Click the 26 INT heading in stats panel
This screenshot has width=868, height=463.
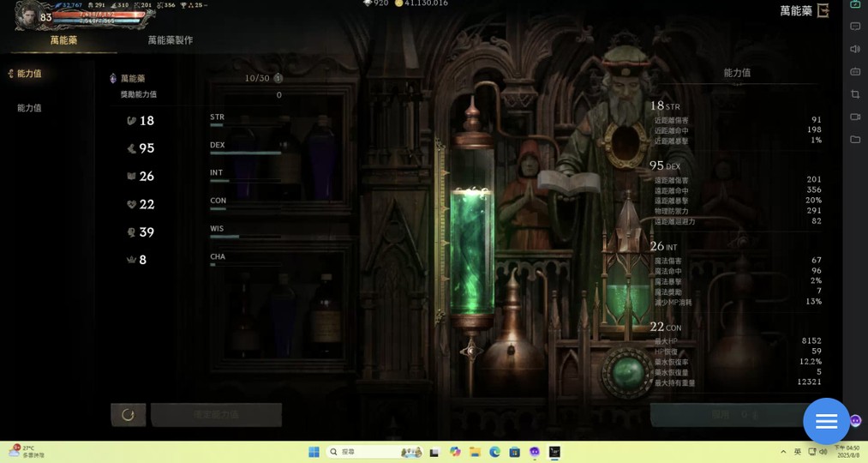[x=664, y=246]
